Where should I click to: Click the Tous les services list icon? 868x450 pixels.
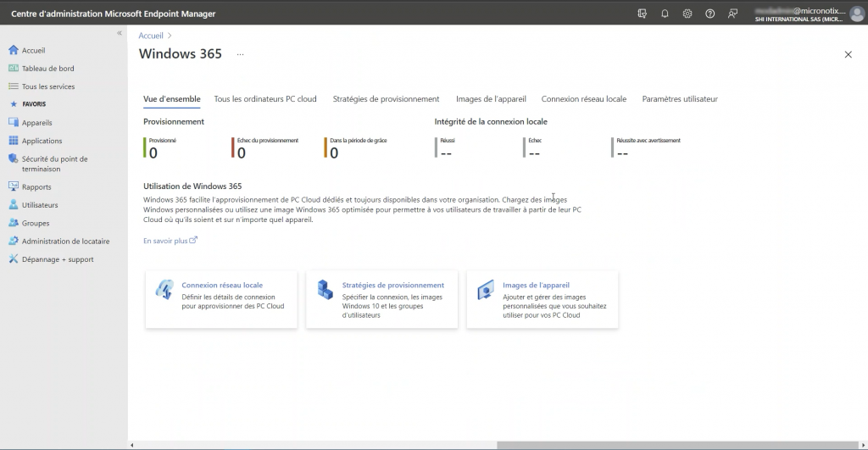(x=14, y=86)
